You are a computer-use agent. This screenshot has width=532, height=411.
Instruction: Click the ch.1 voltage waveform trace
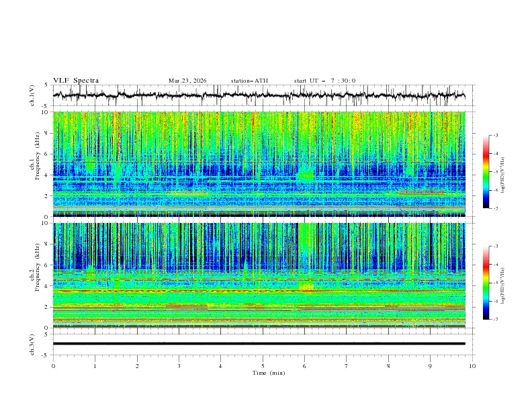pyautogui.click(x=259, y=95)
